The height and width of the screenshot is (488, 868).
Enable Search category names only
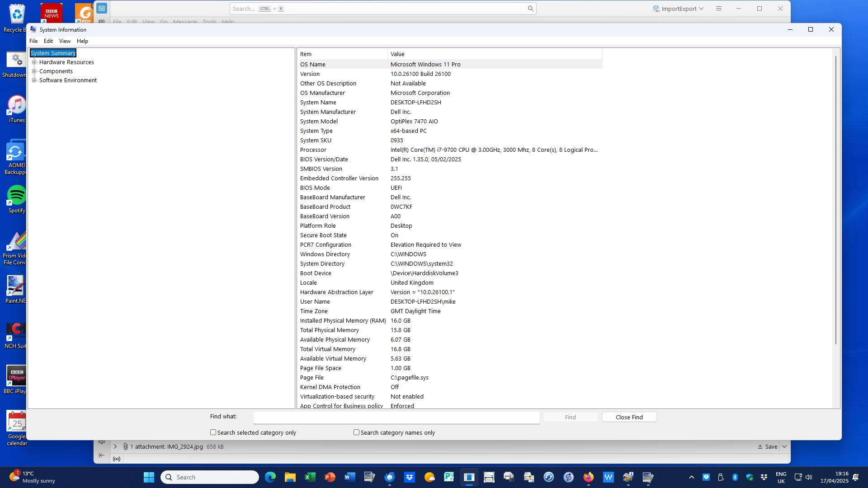[356, 432]
